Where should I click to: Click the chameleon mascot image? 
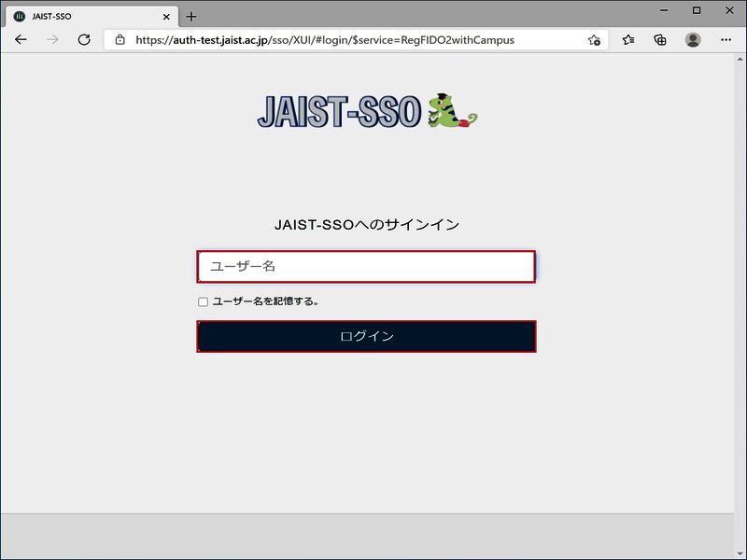(x=452, y=111)
